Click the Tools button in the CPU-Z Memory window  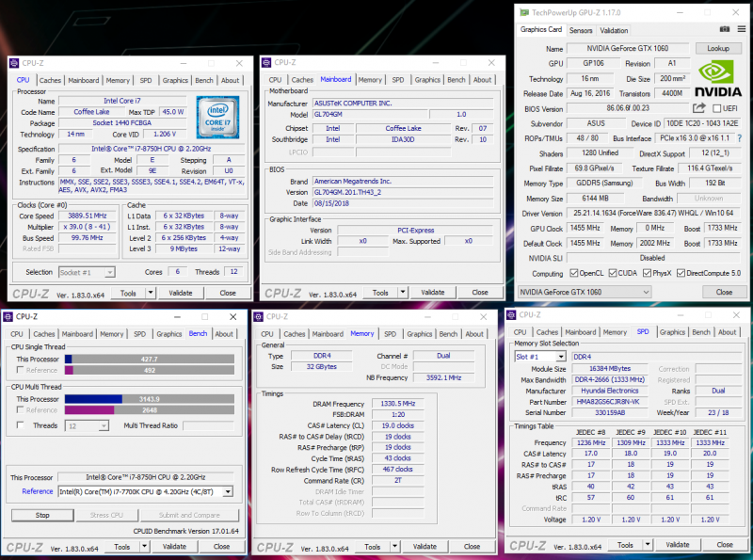coord(373,547)
